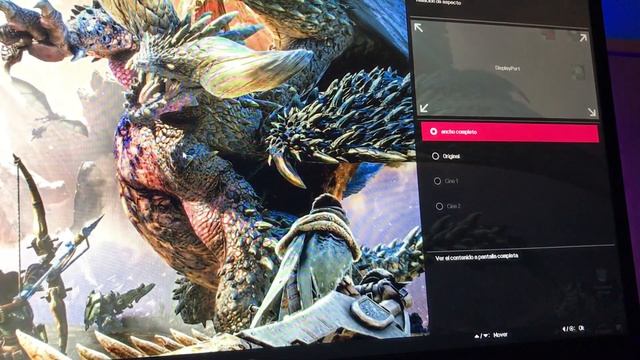Click the "Mover" navigation hint
This screenshot has width=640, height=360.
(x=491, y=335)
